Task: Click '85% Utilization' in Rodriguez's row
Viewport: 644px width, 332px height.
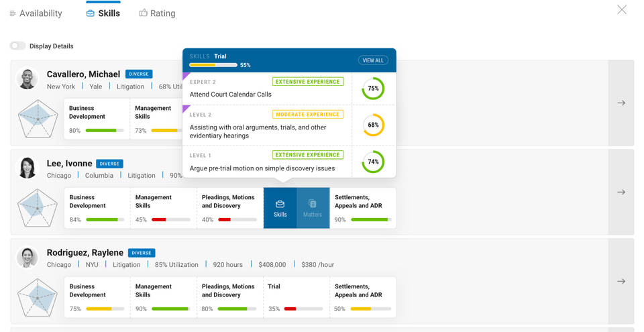Action: 176,265
